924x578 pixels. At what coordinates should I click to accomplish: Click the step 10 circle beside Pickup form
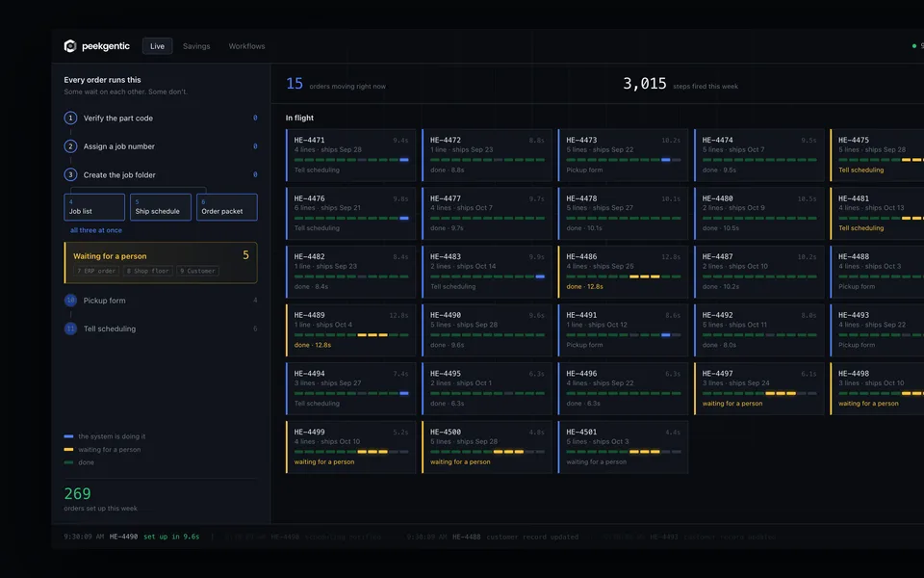click(x=70, y=301)
